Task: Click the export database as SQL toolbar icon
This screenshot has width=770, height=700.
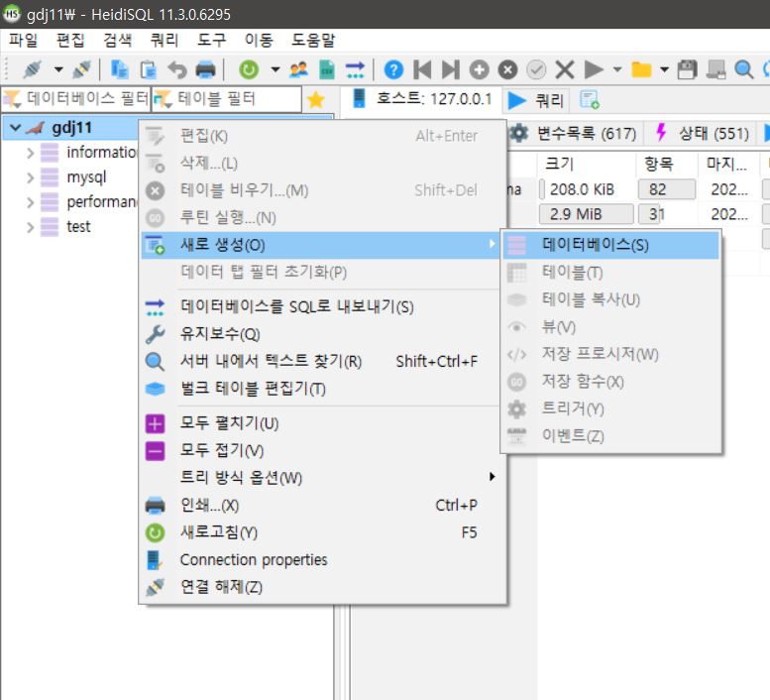Action: coord(355,69)
